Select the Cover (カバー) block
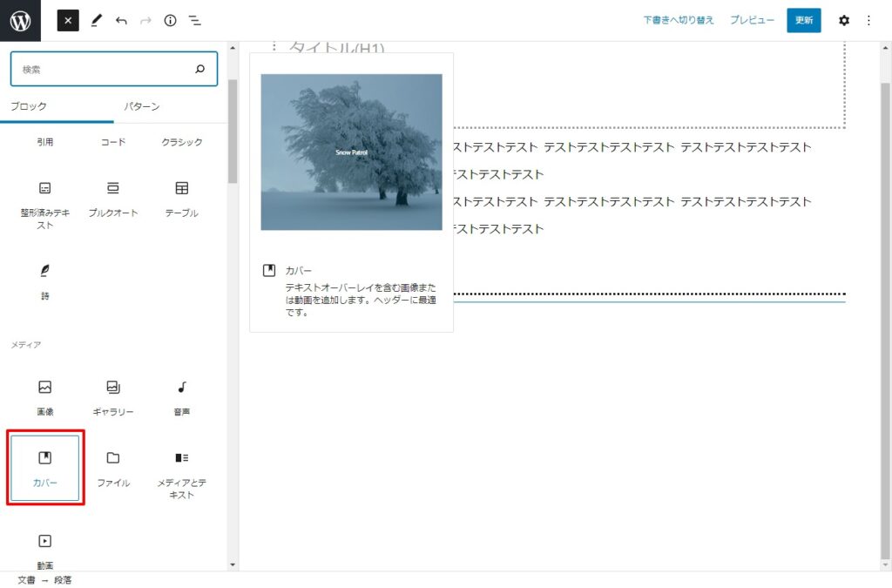This screenshot has height=588, width=892. pos(44,468)
